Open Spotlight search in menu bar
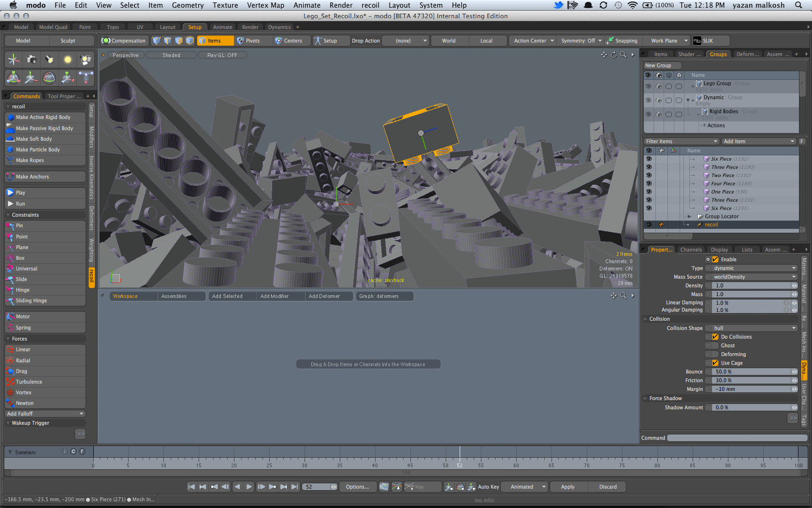Image resolution: width=812 pixels, height=508 pixels. pos(799,5)
